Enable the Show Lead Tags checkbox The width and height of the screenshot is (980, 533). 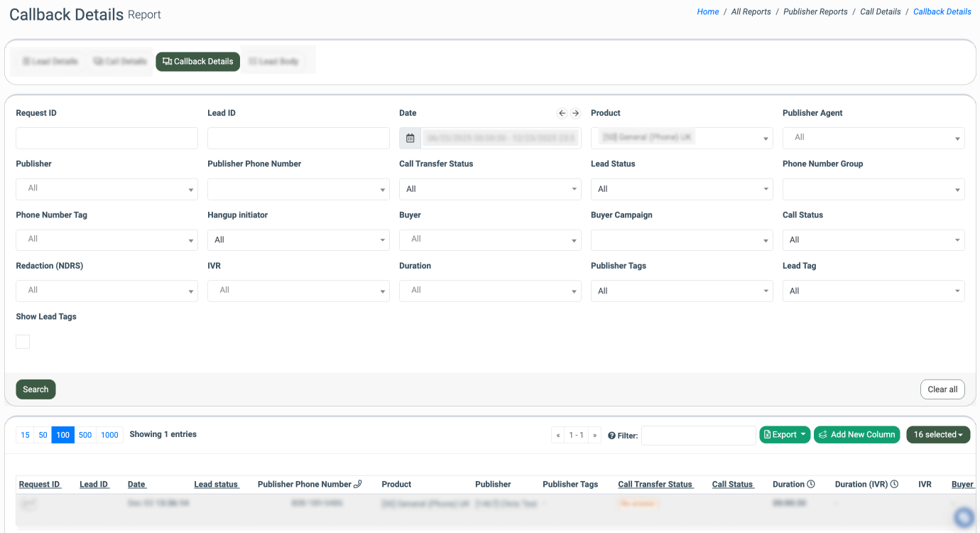click(23, 342)
